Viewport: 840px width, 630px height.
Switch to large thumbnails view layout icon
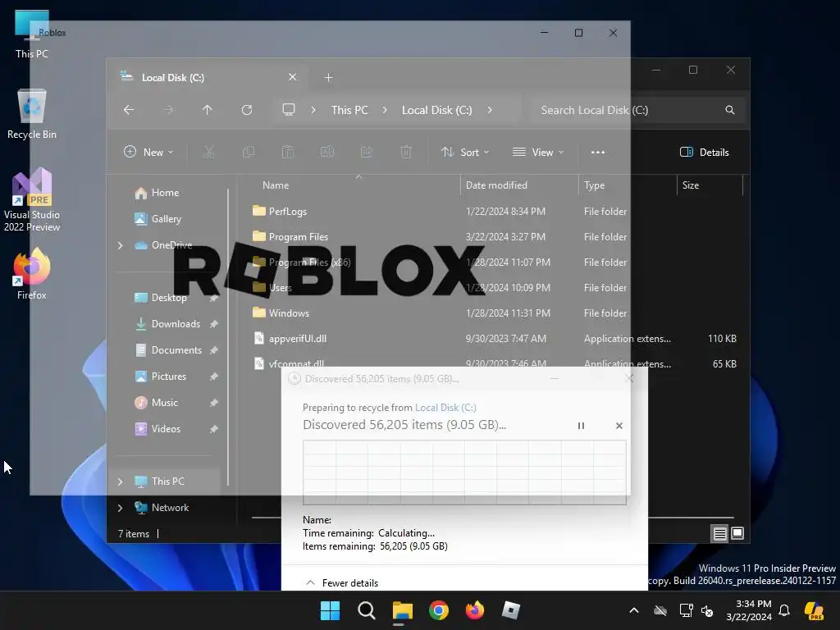coord(737,533)
